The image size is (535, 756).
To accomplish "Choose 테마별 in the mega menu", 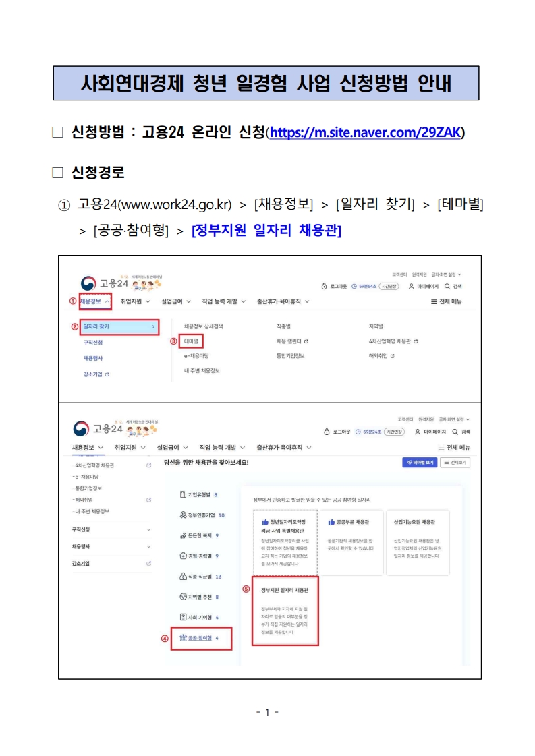I will (191, 341).
